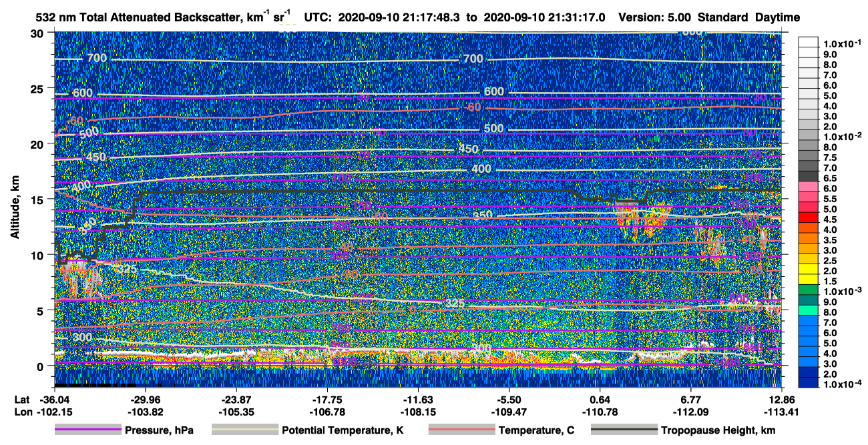Viewport: 868px width, 445px height.
Task: Click the altitude tick label '10'
Action: [x=39, y=255]
